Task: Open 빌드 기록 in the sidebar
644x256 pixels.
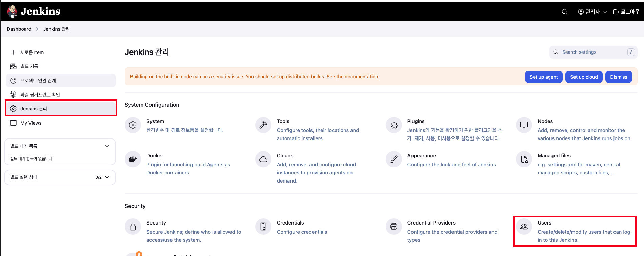Action: (61, 66)
